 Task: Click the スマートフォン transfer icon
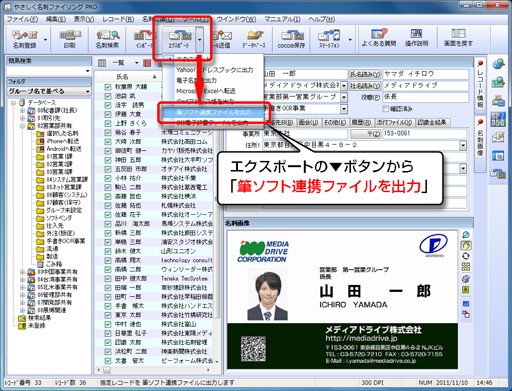coord(329,39)
